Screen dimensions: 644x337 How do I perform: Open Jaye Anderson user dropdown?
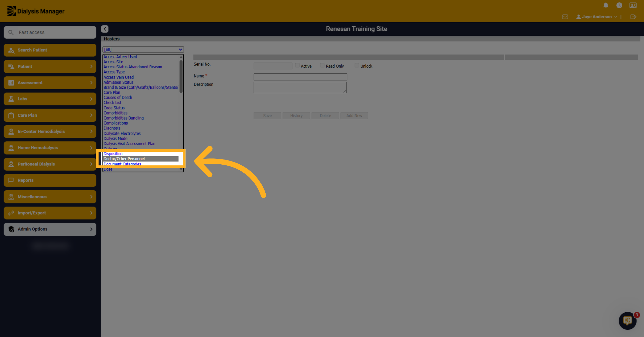tap(597, 17)
